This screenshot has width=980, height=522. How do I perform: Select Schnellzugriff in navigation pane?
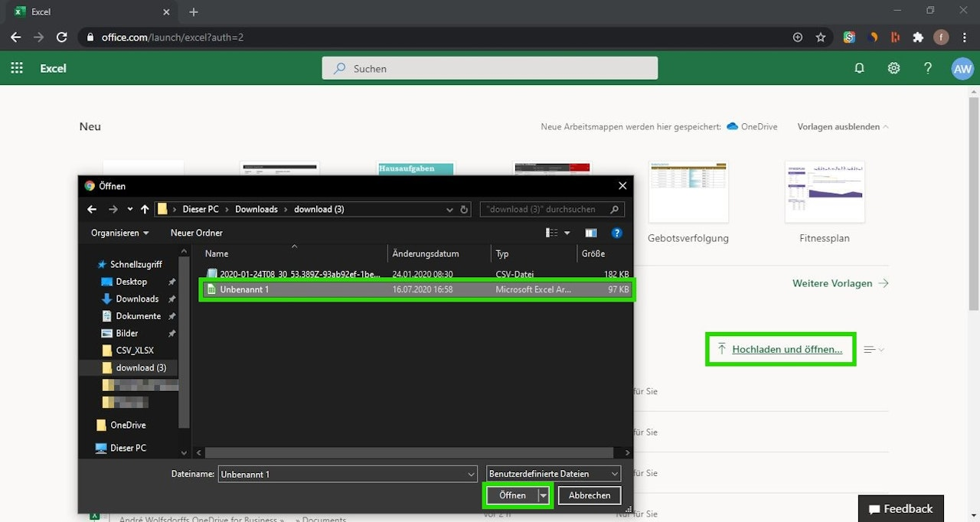coord(136,264)
